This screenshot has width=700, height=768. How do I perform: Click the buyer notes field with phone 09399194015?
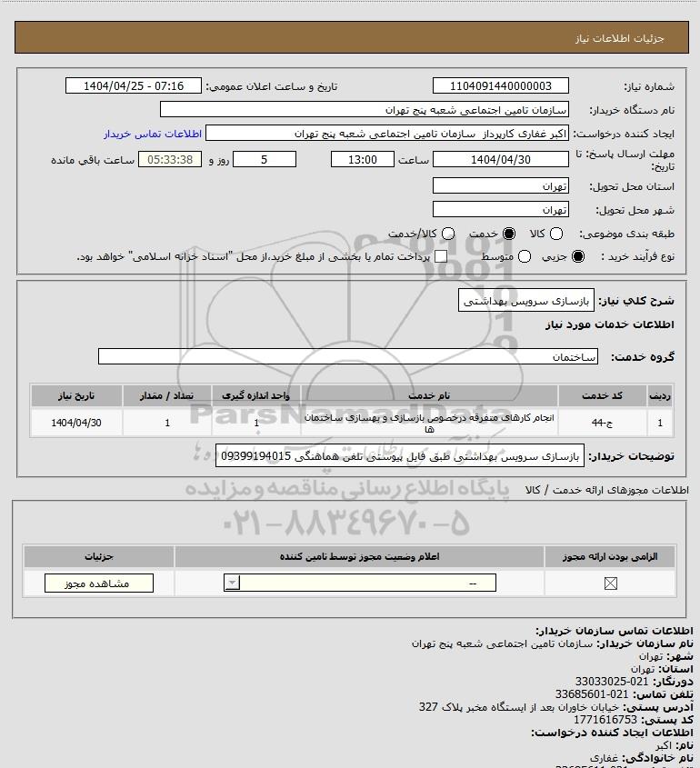point(400,456)
